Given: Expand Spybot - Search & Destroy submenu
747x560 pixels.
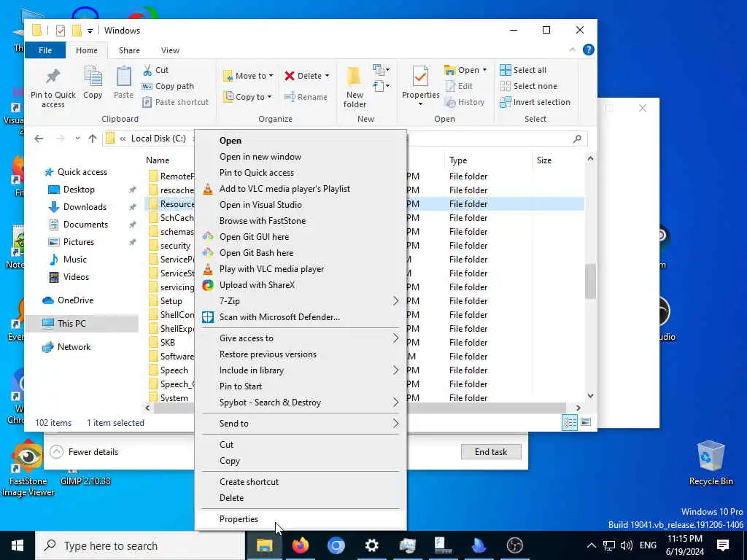Looking at the screenshot, I should [x=300, y=402].
